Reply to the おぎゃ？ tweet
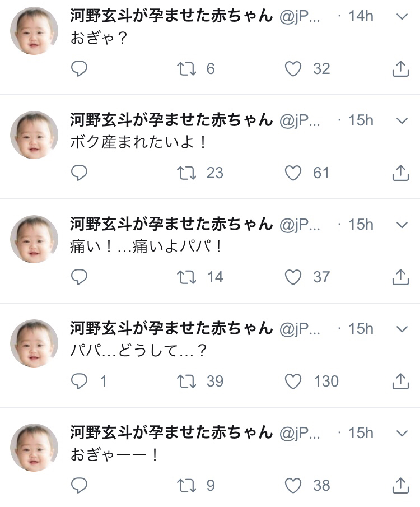 (x=80, y=68)
